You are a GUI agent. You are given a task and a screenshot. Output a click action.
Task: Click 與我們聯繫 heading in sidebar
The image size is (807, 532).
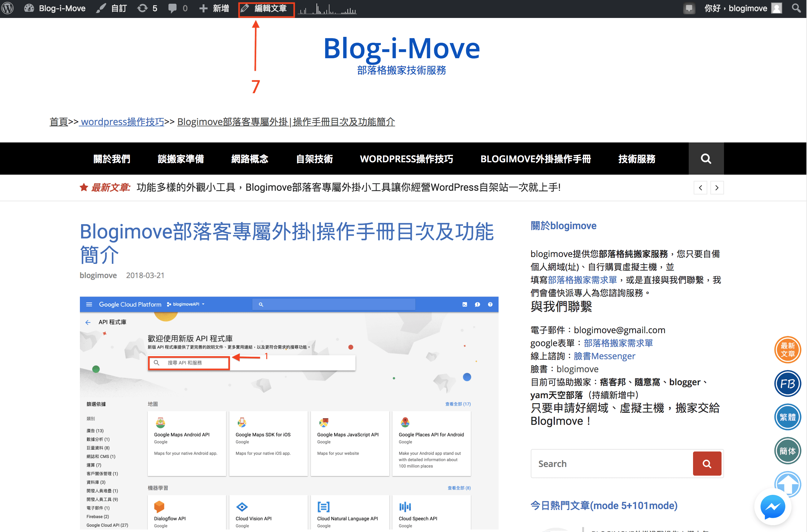click(561, 306)
